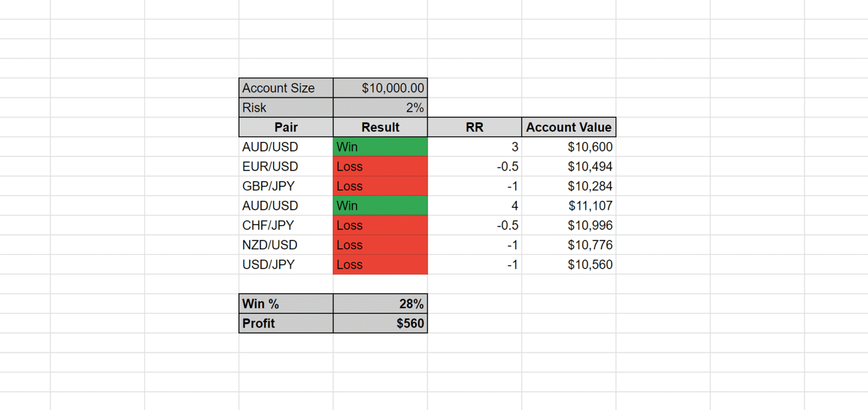Select the GBP/JPY pair cell
868x410 pixels.
[286, 186]
